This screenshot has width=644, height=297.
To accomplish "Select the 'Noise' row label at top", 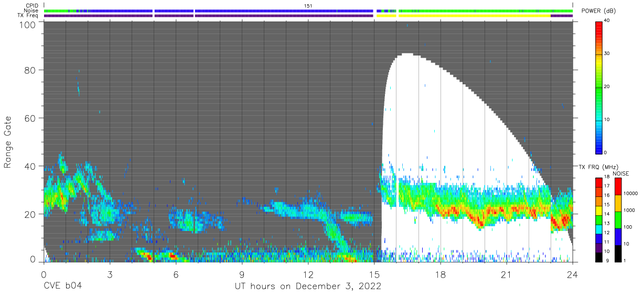I will (x=31, y=10).
